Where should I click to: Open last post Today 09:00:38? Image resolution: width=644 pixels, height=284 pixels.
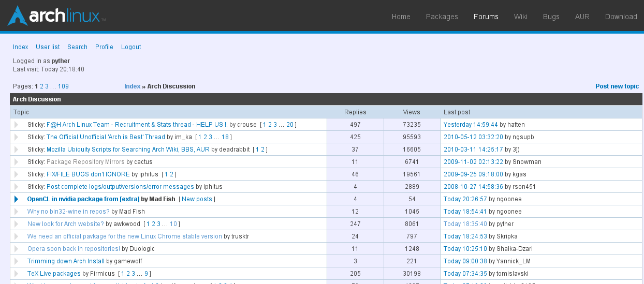pyautogui.click(x=465, y=261)
